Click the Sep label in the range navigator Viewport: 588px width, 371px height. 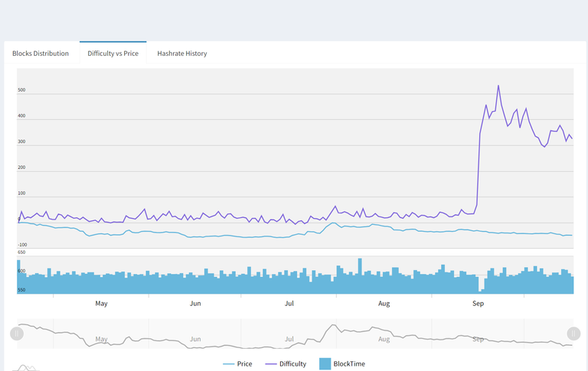pyautogui.click(x=478, y=339)
